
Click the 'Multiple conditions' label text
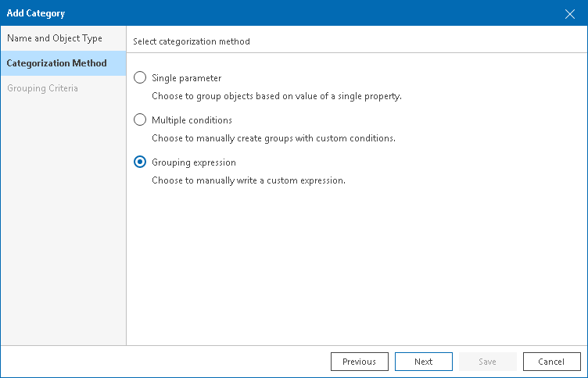tap(192, 120)
